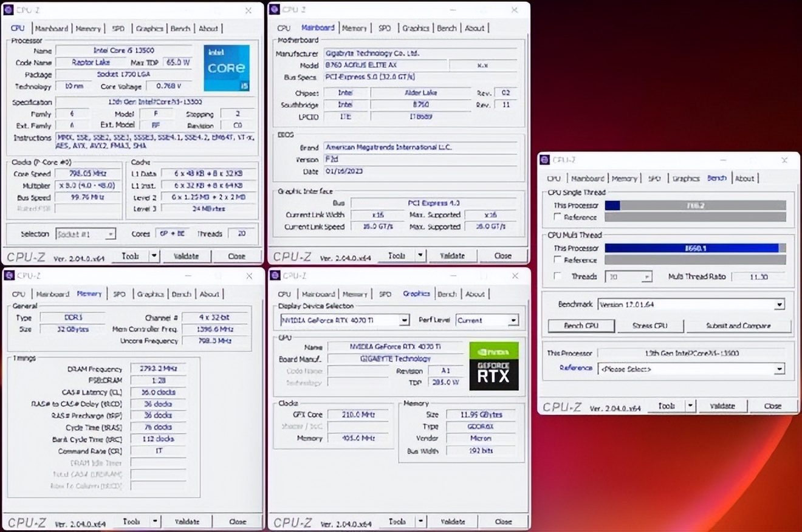Open the Memory tab in the processor window
The height and width of the screenshot is (532, 802).
[x=88, y=29]
